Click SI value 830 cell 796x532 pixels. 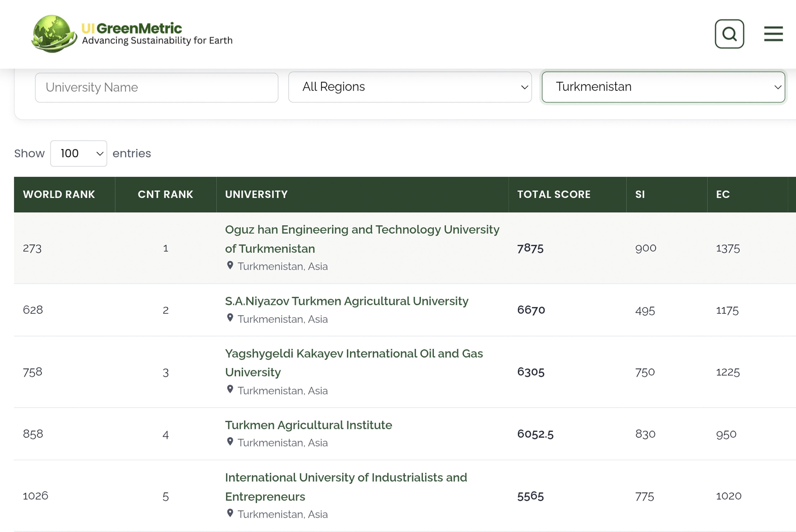[645, 434]
